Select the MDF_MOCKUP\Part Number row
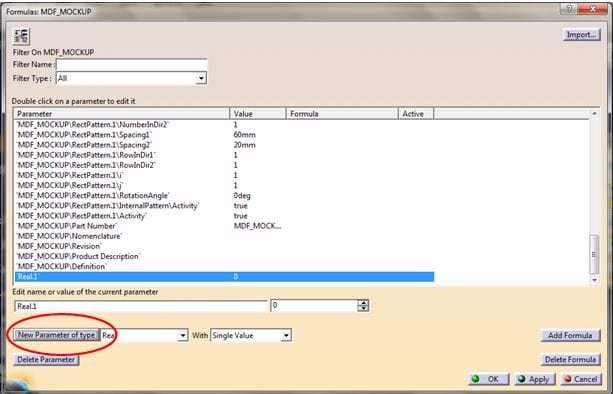Viewport: 613px width, 394px height. click(x=224, y=226)
